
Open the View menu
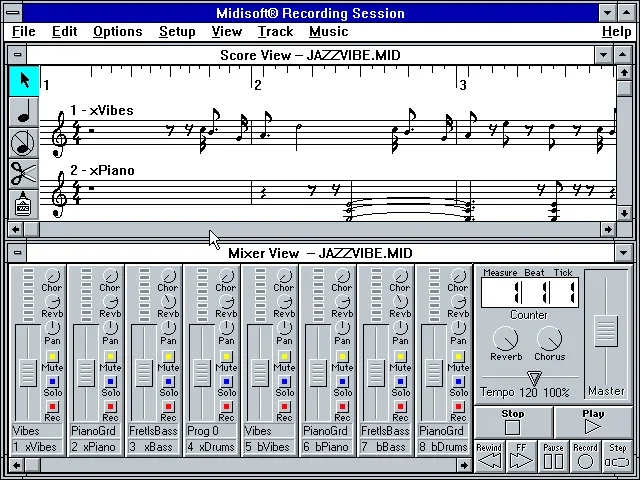tap(227, 31)
